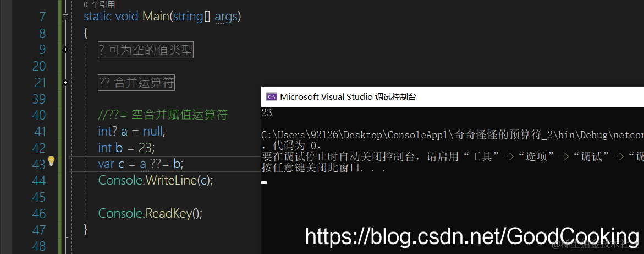This screenshot has height=254, width=644.
Task: Click the '代码为 0。' console line
Action: [294, 145]
